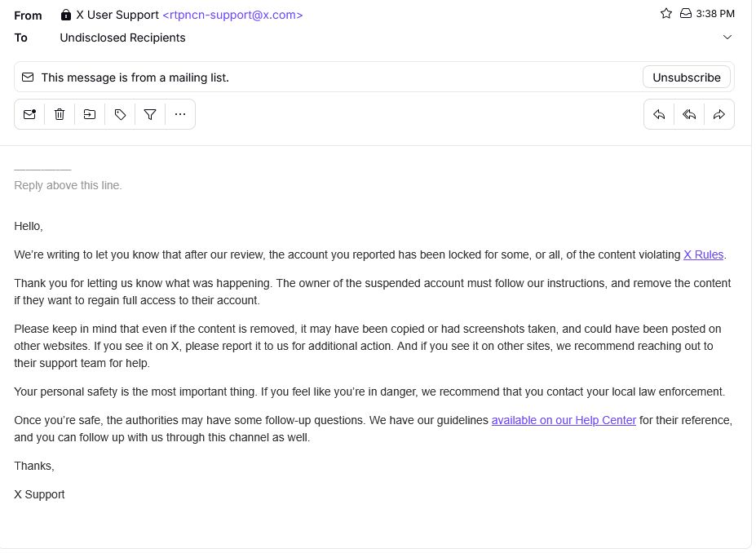Click the sender address rtpncn-support@x.com

(232, 15)
